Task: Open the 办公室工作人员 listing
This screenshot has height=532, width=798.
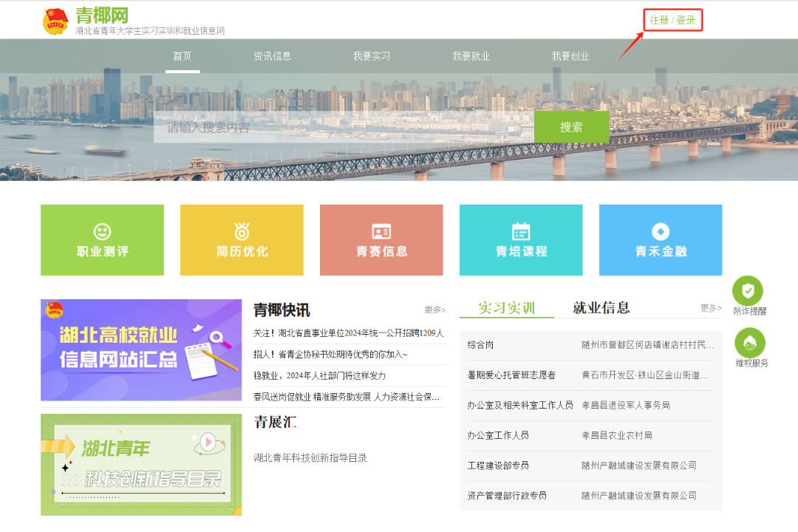Action: click(498, 435)
